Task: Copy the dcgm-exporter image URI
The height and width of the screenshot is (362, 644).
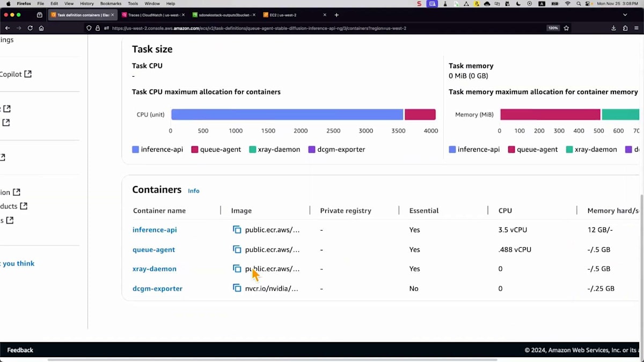Action: tap(237, 289)
